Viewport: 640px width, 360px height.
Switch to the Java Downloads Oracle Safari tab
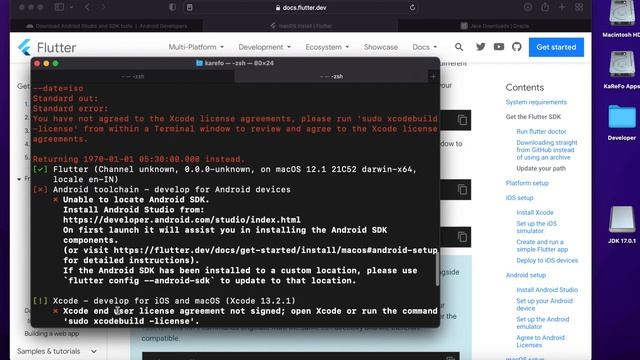pyautogui.click(x=494, y=26)
